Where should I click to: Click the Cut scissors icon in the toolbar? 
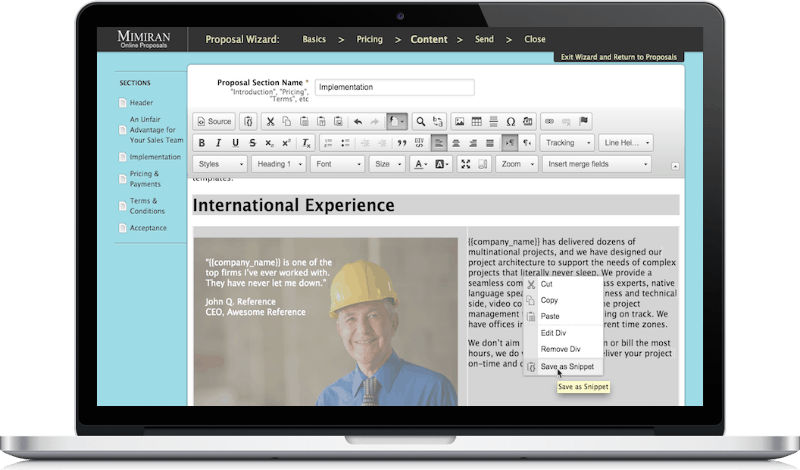270,121
